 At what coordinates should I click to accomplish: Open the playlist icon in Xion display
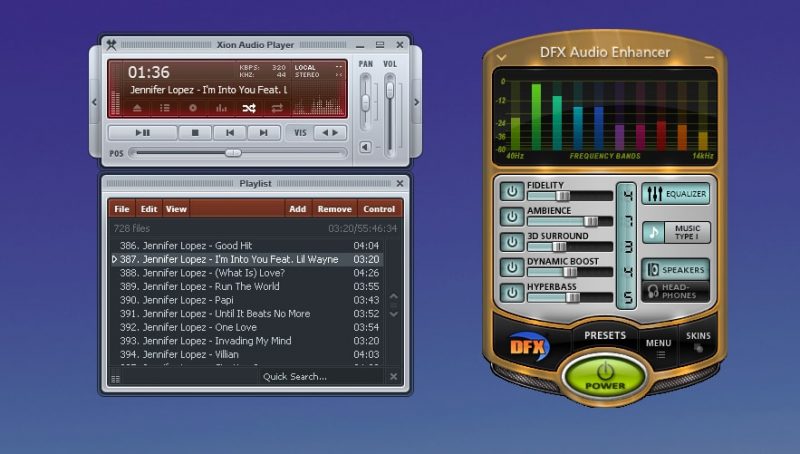164,108
